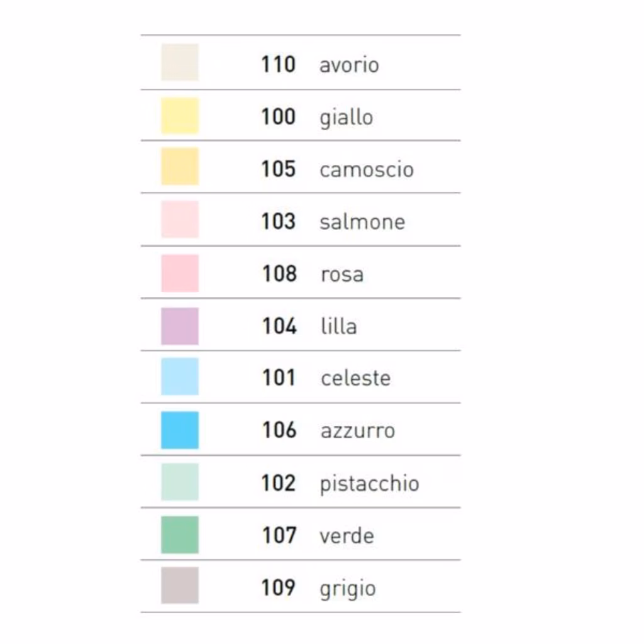The width and height of the screenshot is (644, 644).
Task: Click the "camoscio" color name
Action: pos(367,170)
